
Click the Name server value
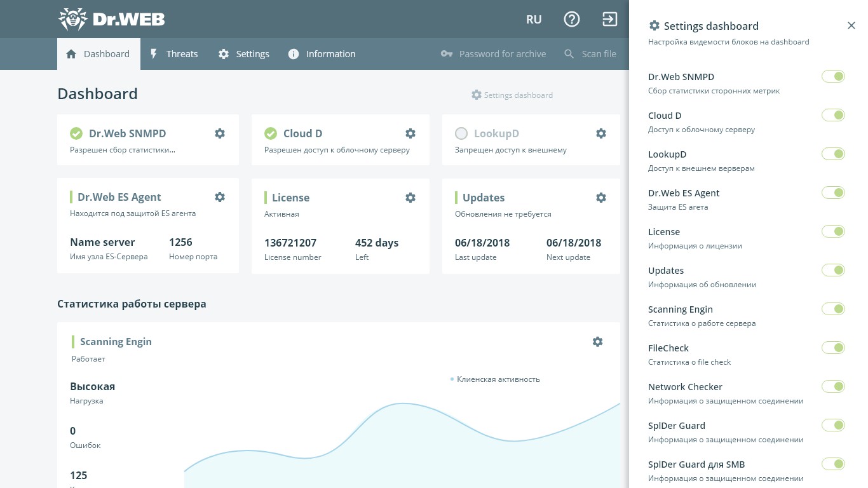(102, 242)
